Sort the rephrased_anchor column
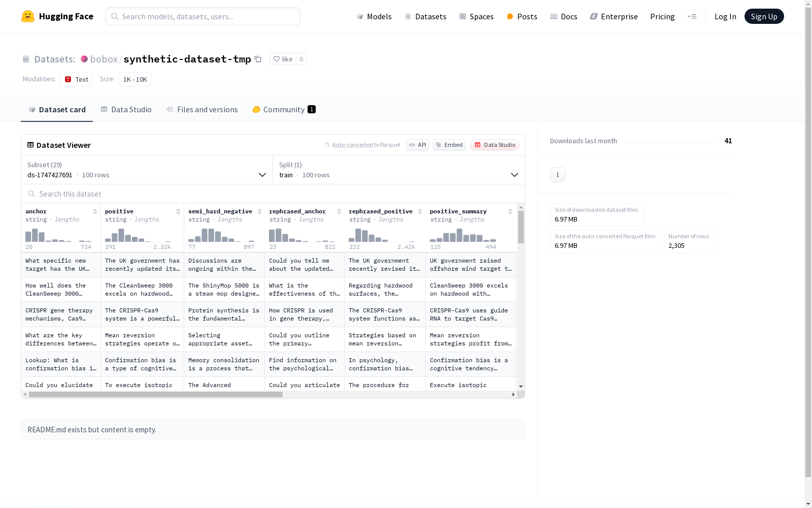This screenshot has height=508, width=812. pyautogui.click(x=339, y=211)
